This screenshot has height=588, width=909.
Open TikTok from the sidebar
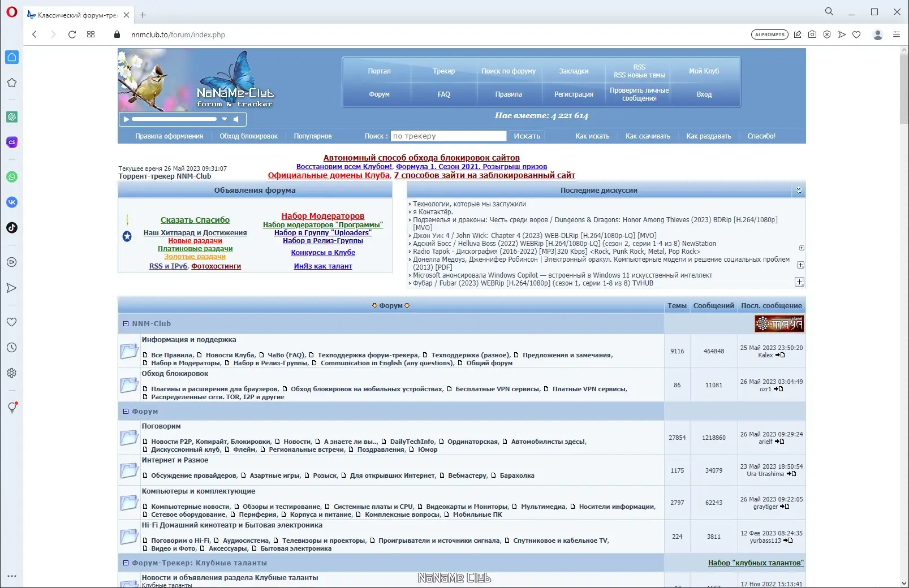(x=12, y=228)
